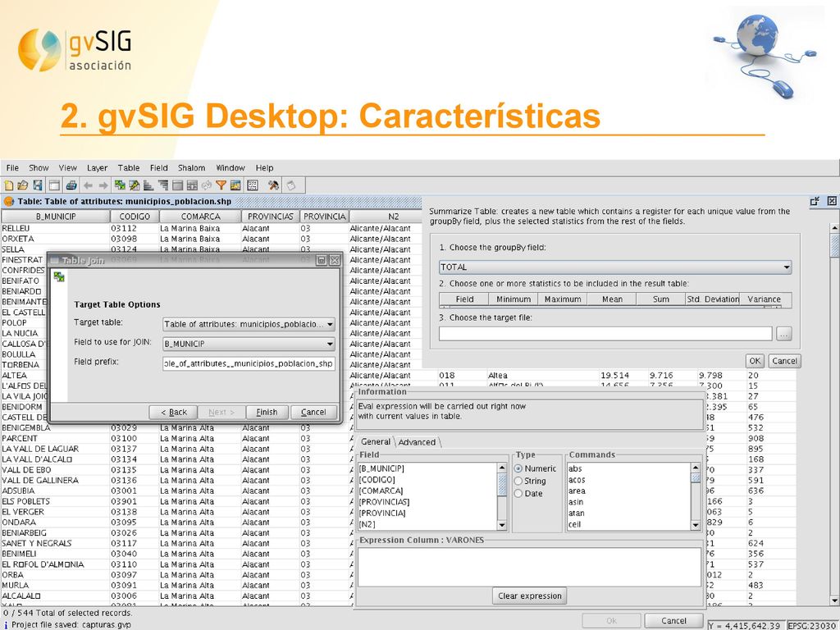840x630 pixels.
Task: Click the orange funnel filter icon
Action: [221, 185]
